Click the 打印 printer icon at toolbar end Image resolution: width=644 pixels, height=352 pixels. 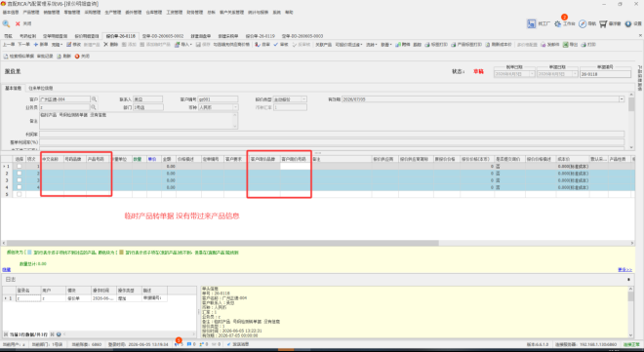(x=584, y=44)
